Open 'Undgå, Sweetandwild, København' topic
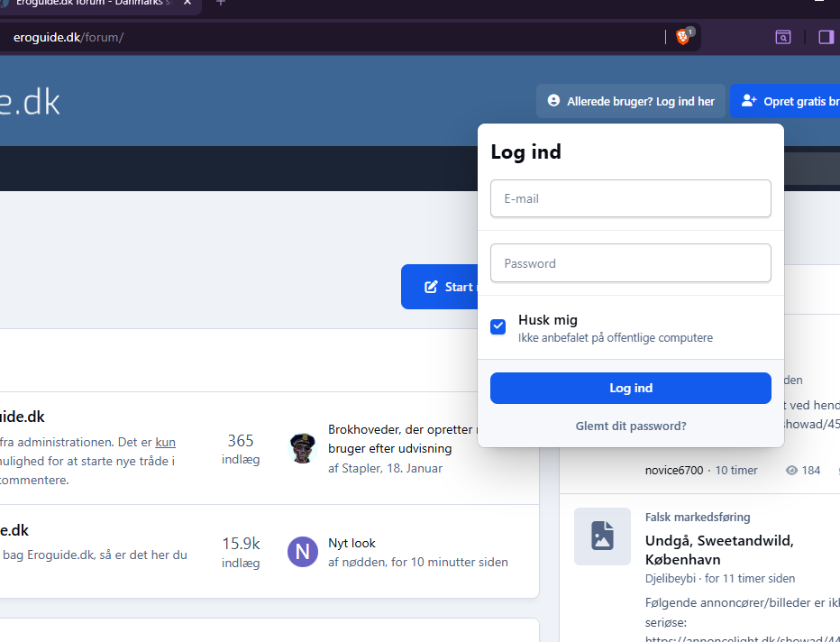 tap(719, 550)
